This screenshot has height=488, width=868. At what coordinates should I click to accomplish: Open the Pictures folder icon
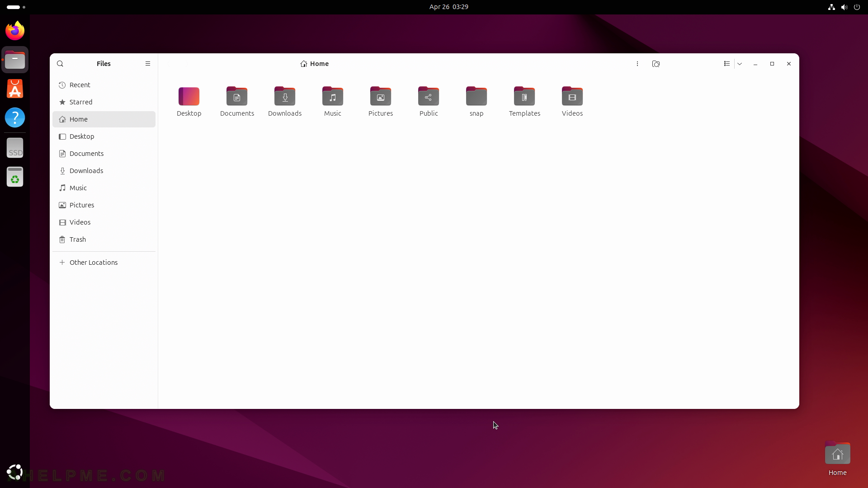[381, 96]
